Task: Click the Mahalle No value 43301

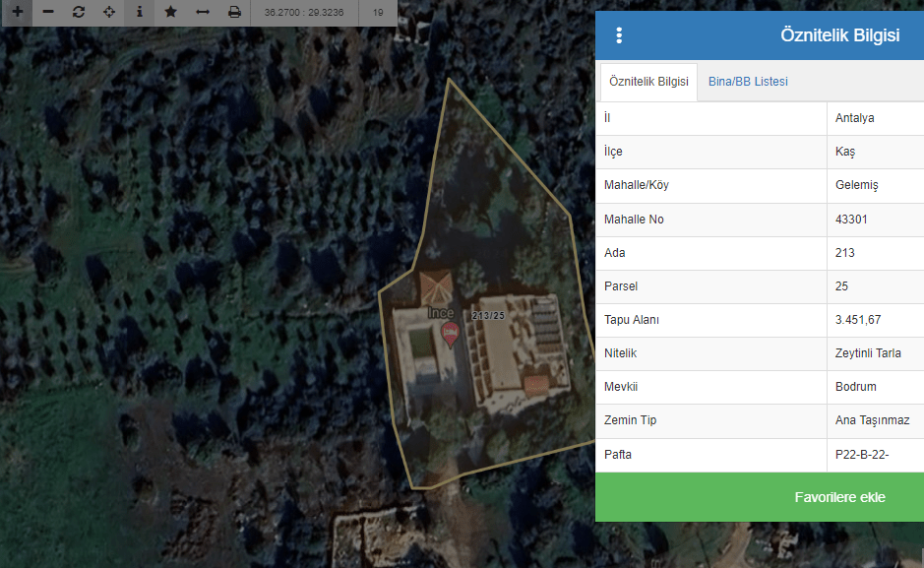Action: [851, 220]
